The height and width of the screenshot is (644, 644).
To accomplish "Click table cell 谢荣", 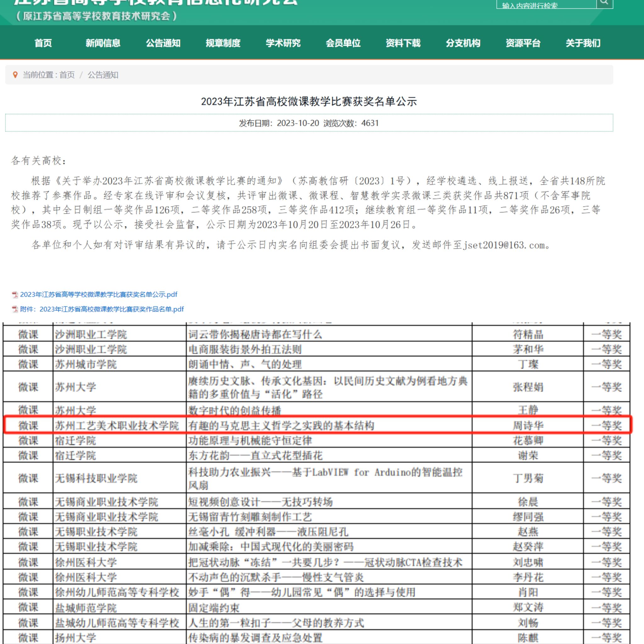I will (528, 455).
